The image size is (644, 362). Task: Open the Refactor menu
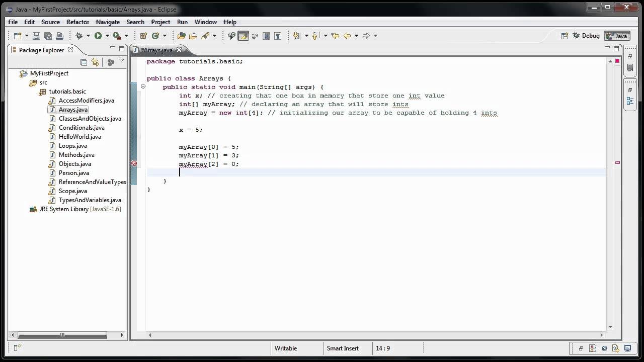coord(78,22)
